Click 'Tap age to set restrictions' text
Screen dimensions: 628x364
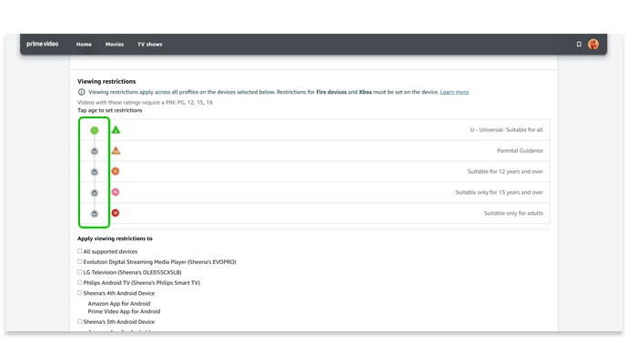coord(110,110)
